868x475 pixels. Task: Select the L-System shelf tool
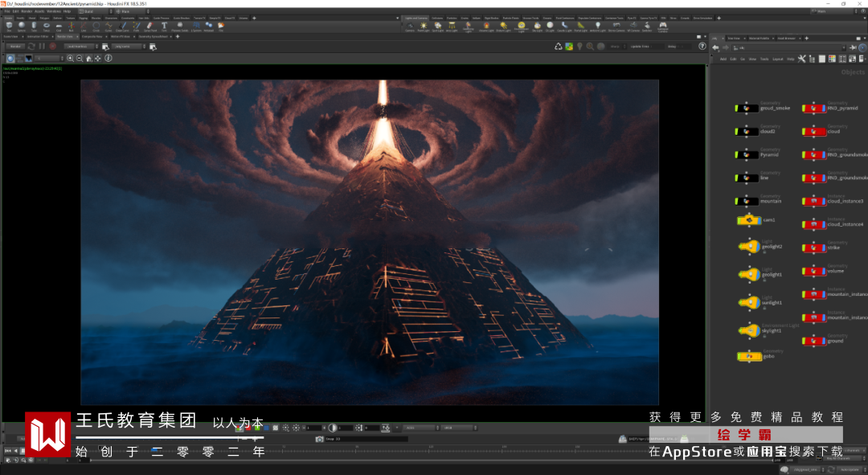(x=197, y=26)
